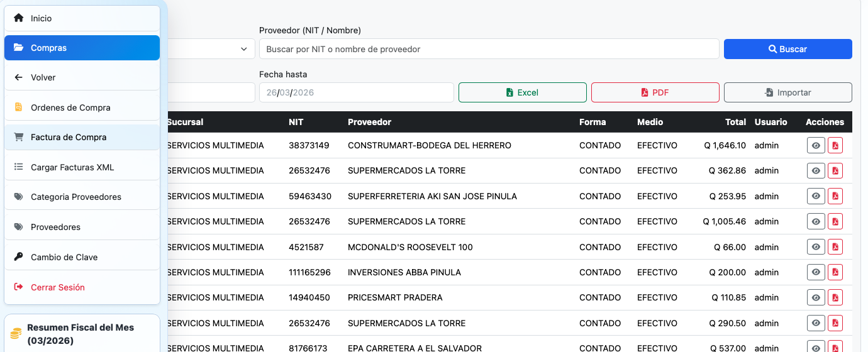Image resolution: width=868 pixels, height=352 pixels.
Task: View details of PRICESMART PRADERA invoice
Action: point(816,297)
